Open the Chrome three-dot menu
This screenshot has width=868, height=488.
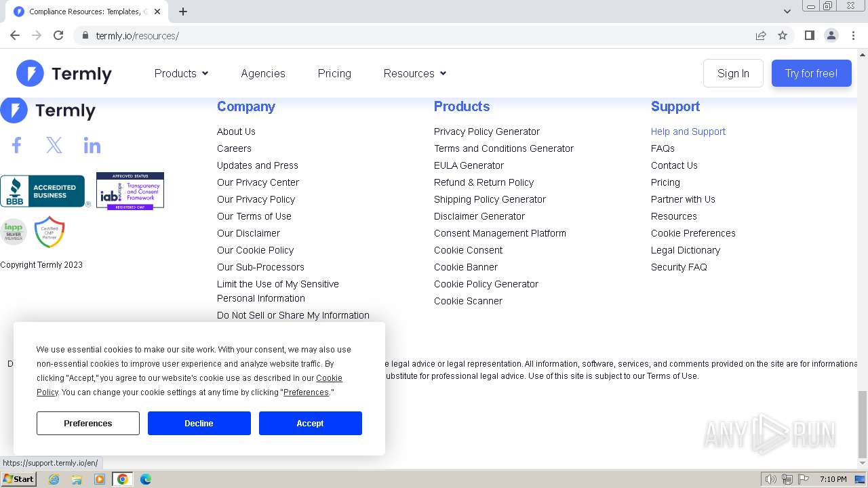pyautogui.click(x=853, y=35)
